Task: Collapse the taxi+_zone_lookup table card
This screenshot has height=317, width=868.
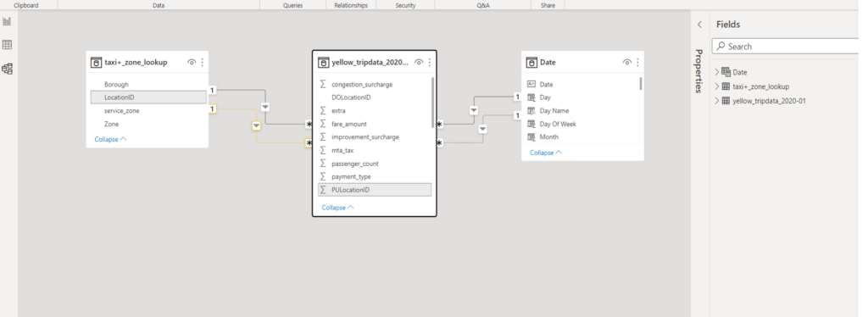Action: pos(110,139)
